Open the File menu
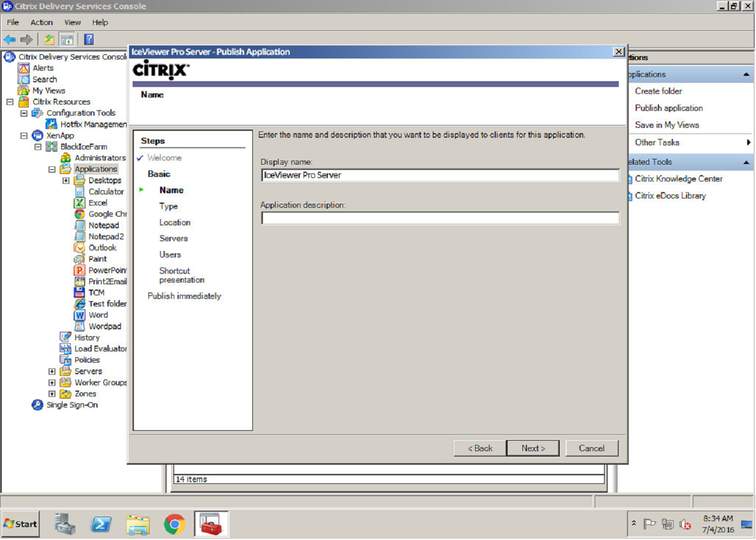 pos(13,23)
